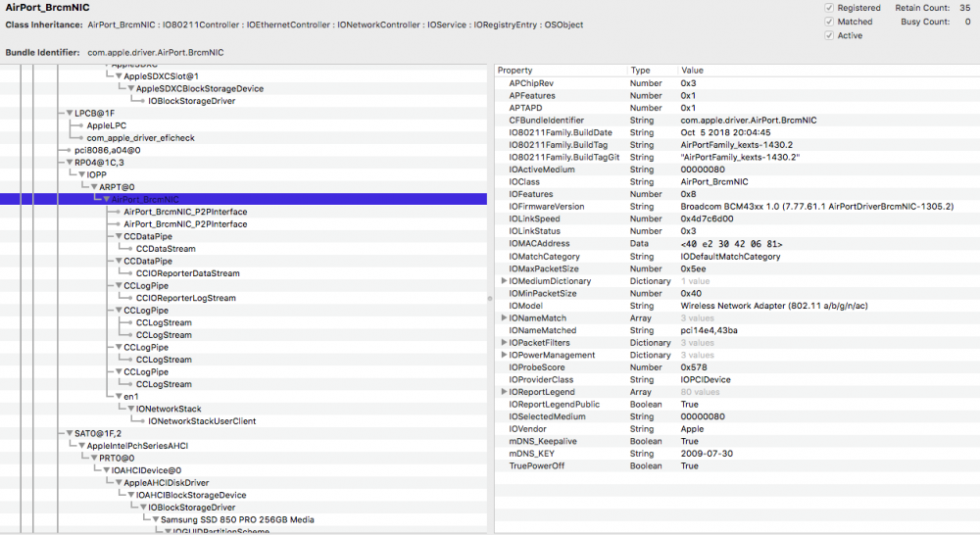Screen dimensions: 980x535
Task: Click the Wireless Network Adapter model value
Action: [x=774, y=306]
